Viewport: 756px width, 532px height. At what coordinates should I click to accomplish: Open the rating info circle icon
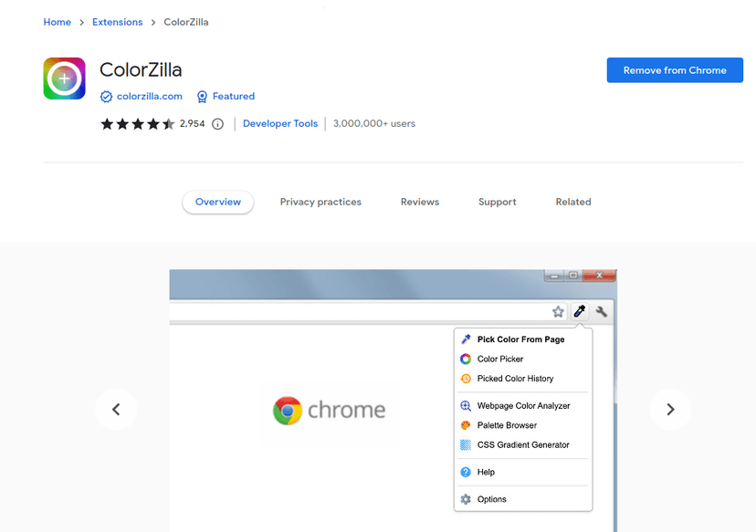(x=218, y=124)
